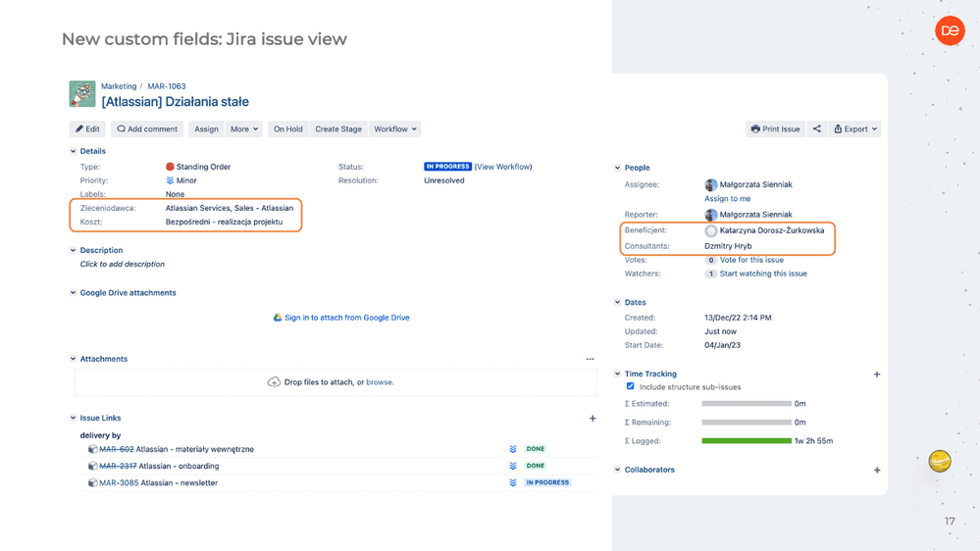Open the Workflow dropdown
The height and width of the screenshot is (551, 980).
point(394,128)
